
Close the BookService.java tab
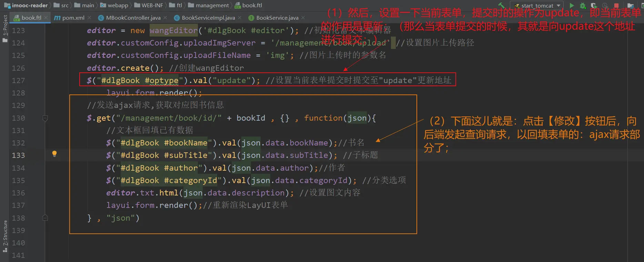point(303,18)
